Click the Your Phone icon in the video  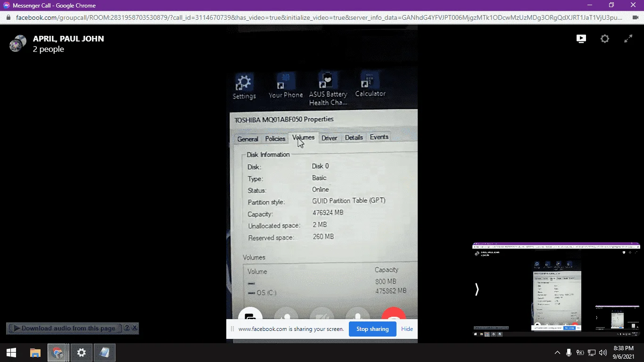[x=286, y=86]
